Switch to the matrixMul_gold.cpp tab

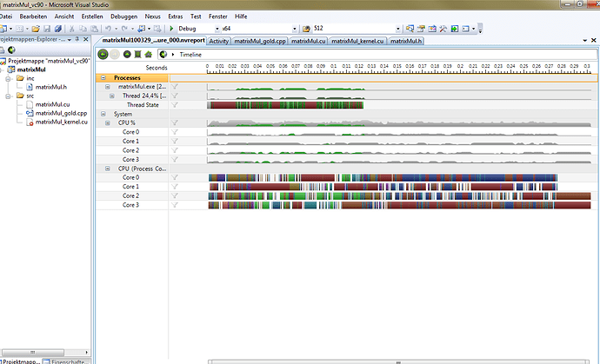[260, 41]
